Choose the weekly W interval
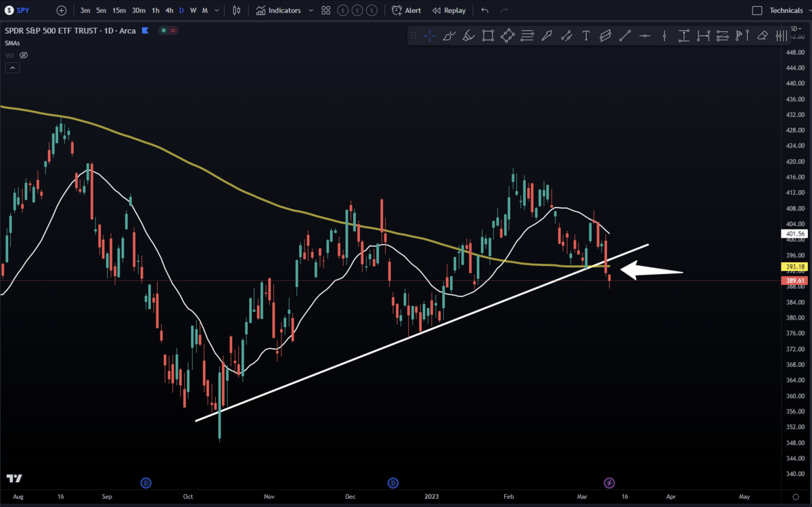 [193, 10]
